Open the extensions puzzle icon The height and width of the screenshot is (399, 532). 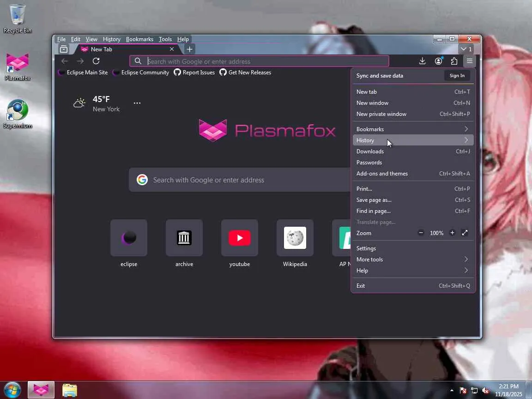click(x=454, y=61)
